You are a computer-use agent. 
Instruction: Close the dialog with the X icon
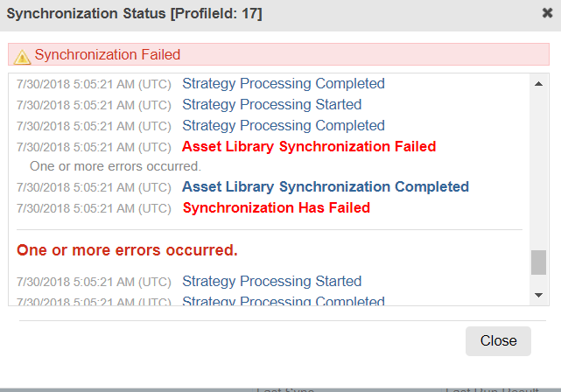pos(547,13)
